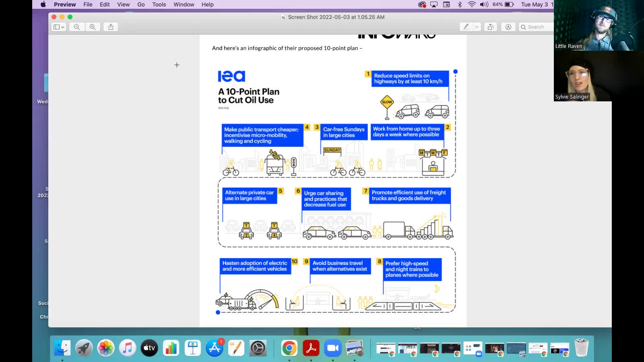The height and width of the screenshot is (362, 644).
Task: Click Creative Cloud menu bar icon
Action: pos(422,4)
